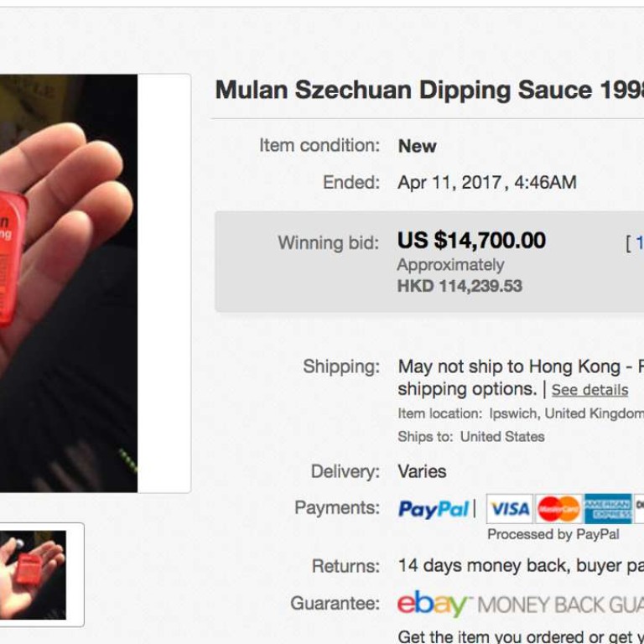Click the eBay logo beside Guarantee

point(432,604)
